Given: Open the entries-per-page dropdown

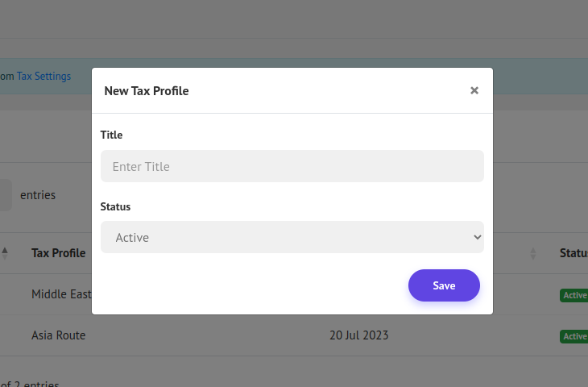Looking at the screenshot, I should click(5, 195).
